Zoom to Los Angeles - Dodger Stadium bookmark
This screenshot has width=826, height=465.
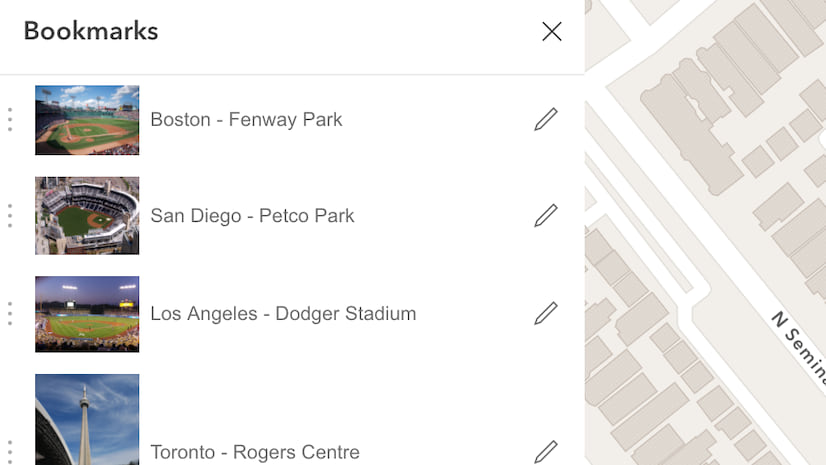pyautogui.click(x=283, y=314)
